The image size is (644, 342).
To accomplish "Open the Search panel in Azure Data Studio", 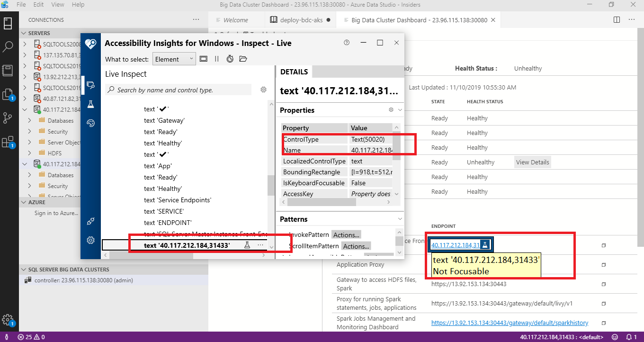I will tap(8, 46).
